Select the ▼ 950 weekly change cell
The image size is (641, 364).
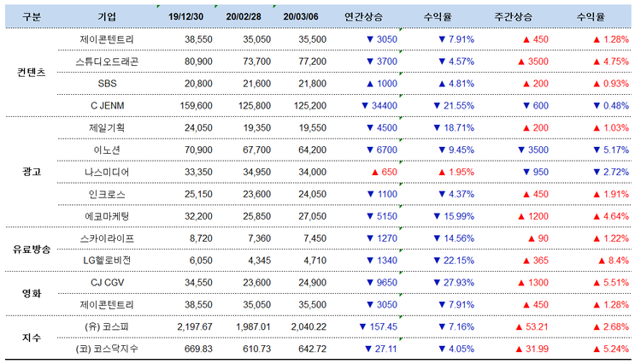[x=536, y=172]
